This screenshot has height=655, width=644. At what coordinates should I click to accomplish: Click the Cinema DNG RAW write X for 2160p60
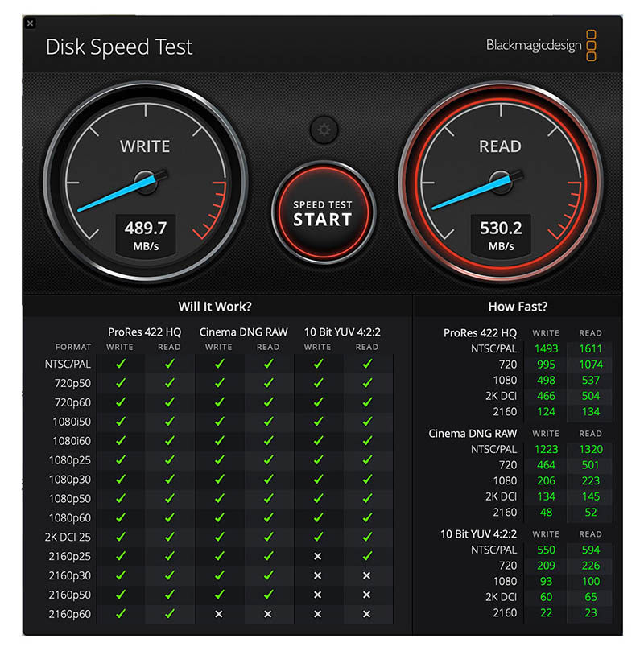point(219,614)
